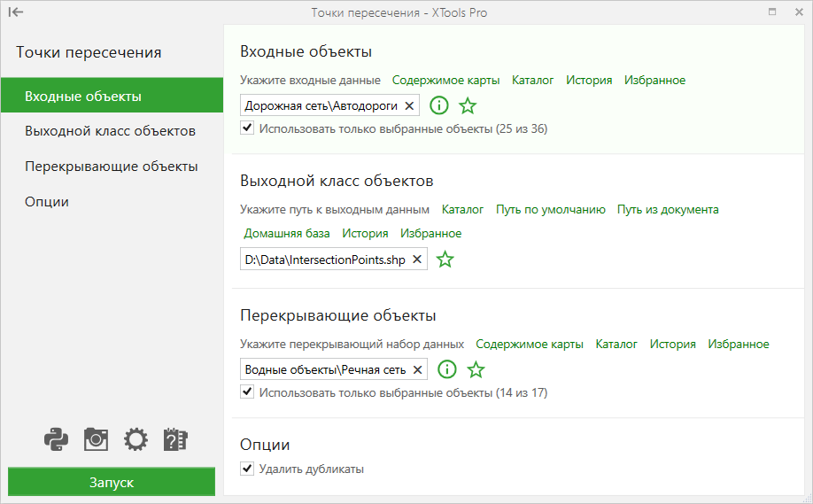Collapse the sidebar with the arrow icon
The width and height of the screenshot is (813, 504).
coord(16,12)
